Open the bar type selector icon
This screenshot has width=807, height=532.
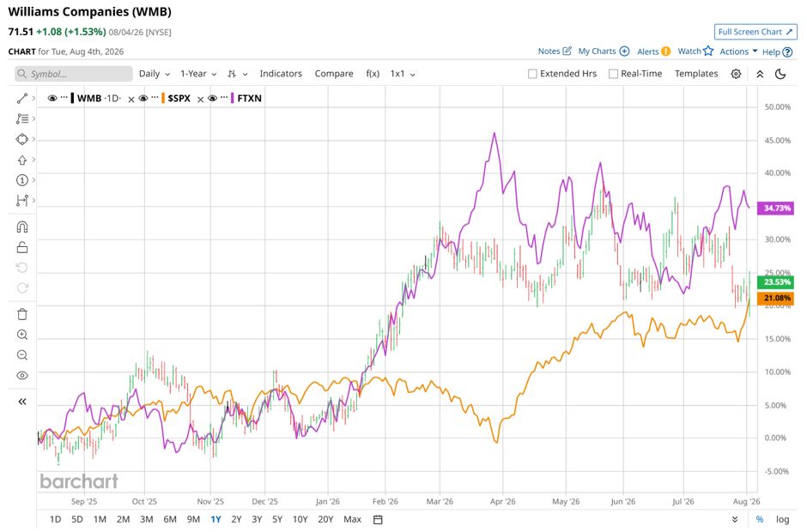(232, 74)
